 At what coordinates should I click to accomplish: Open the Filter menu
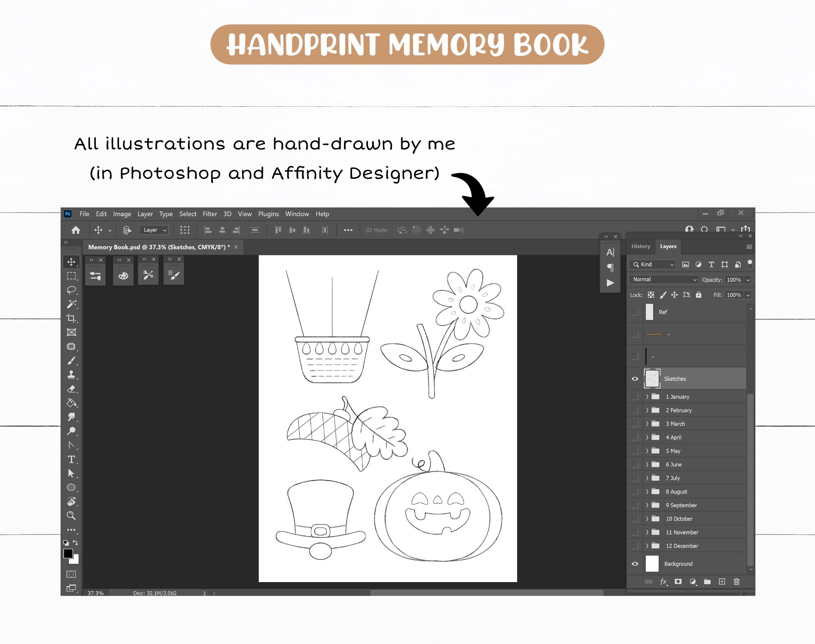[210, 214]
